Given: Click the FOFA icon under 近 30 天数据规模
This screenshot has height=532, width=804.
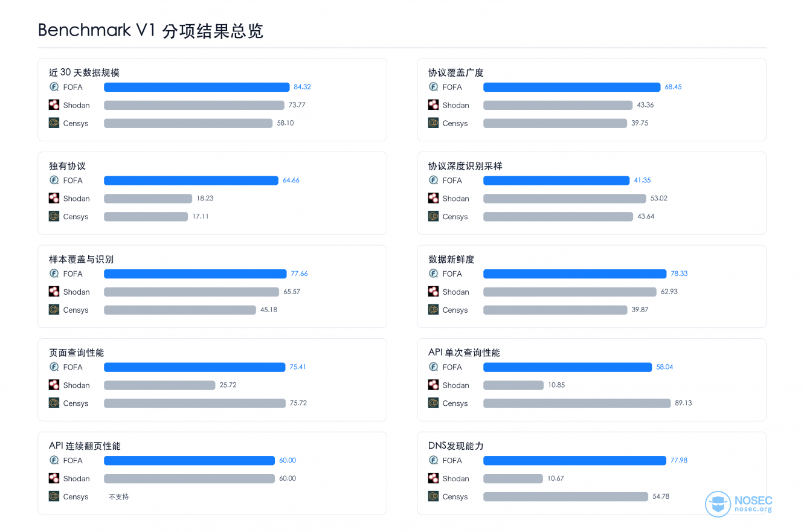Looking at the screenshot, I should 54,87.
